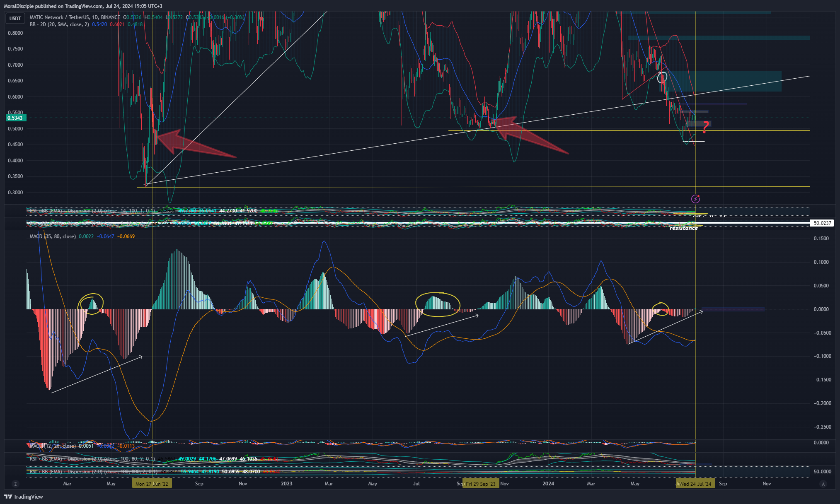Click the orange MACD signal value -0.0669
This screenshot has width=840, height=504.
126,236
